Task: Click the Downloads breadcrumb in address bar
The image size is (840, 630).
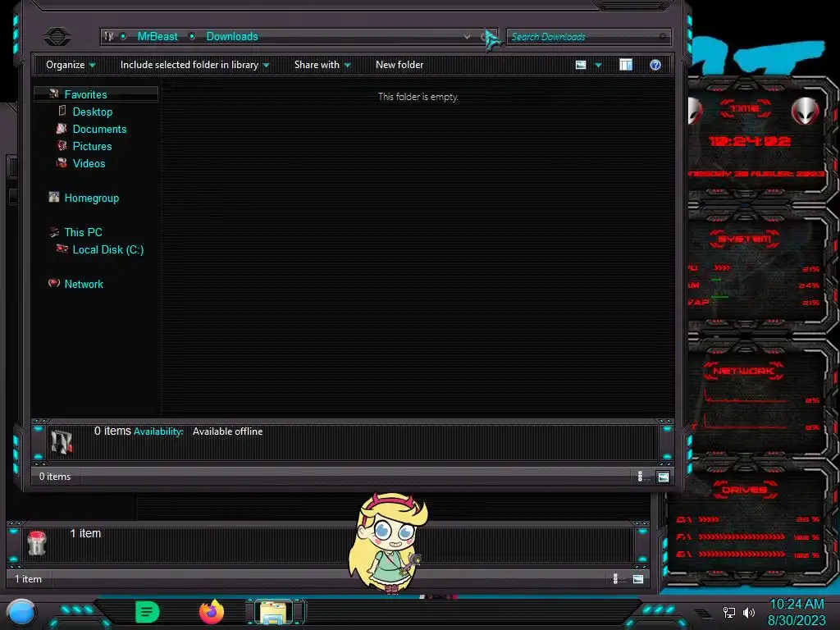Action: click(232, 36)
